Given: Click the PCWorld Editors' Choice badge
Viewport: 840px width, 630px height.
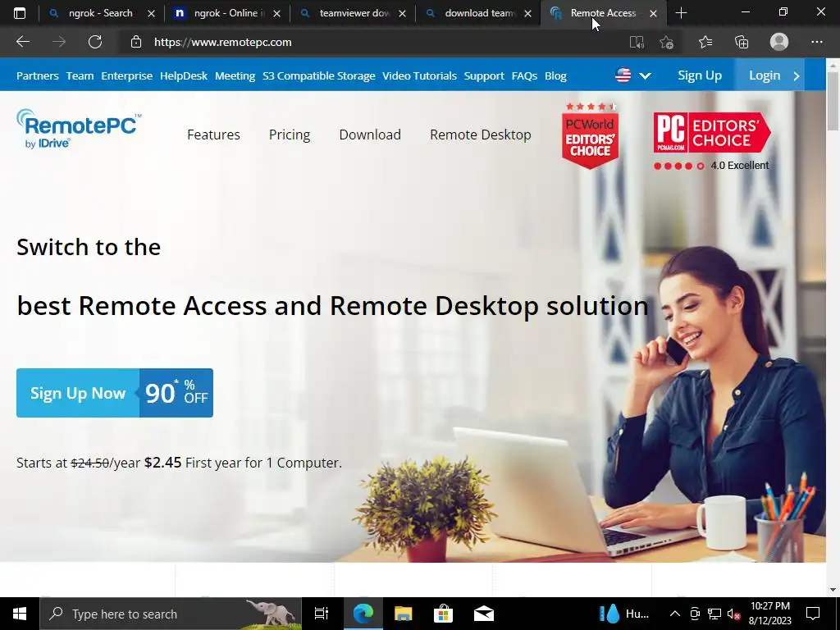Looking at the screenshot, I should click(590, 135).
